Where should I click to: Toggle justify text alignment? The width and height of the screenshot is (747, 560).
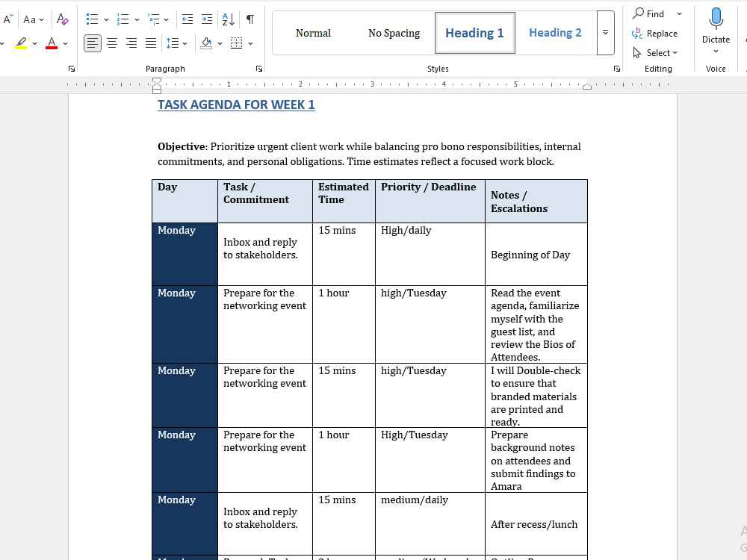(x=151, y=43)
